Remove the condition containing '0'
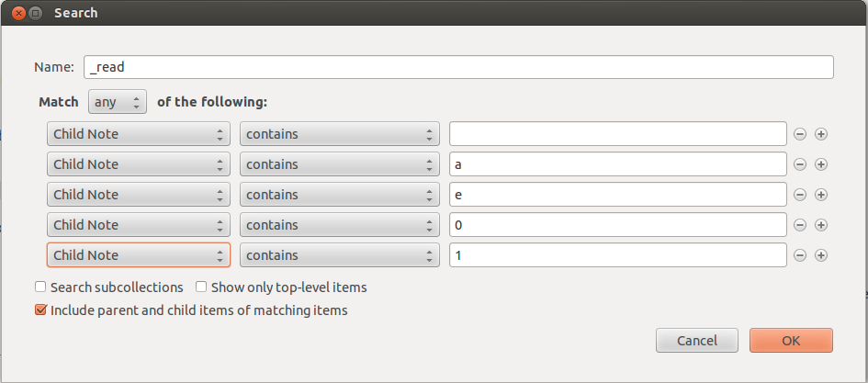The image size is (868, 383). point(800,225)
